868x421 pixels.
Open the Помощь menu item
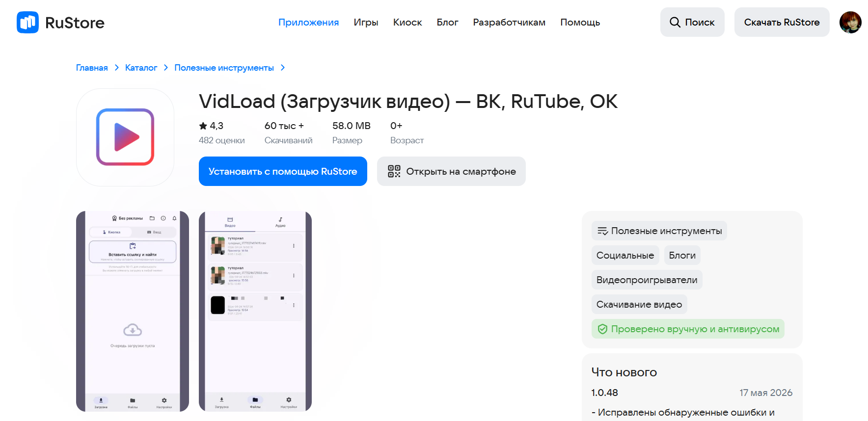coord(580,22)
